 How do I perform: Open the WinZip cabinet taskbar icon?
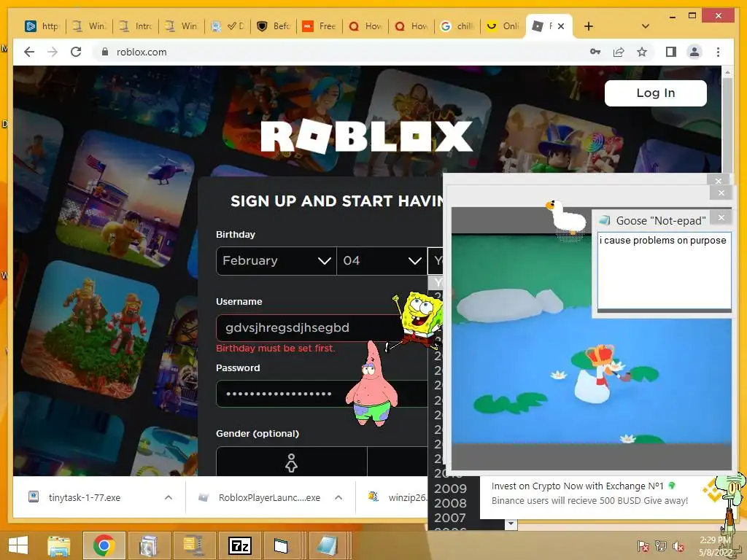193,545
